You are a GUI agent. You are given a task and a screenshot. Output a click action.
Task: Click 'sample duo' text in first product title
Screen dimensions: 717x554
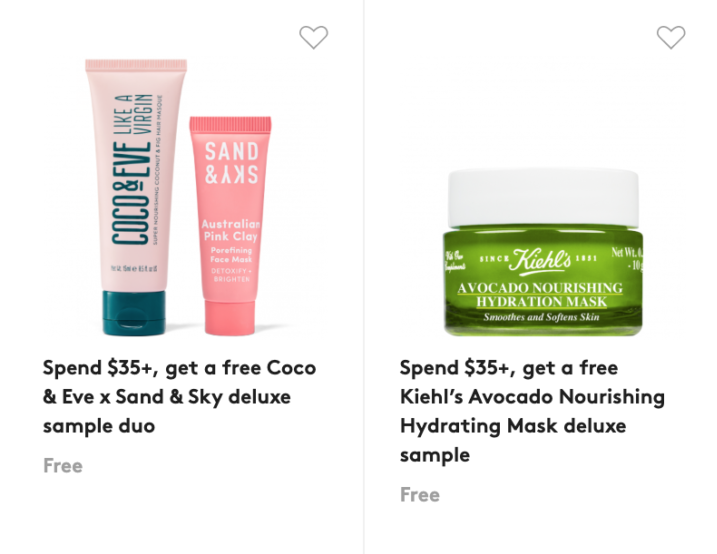99,426
